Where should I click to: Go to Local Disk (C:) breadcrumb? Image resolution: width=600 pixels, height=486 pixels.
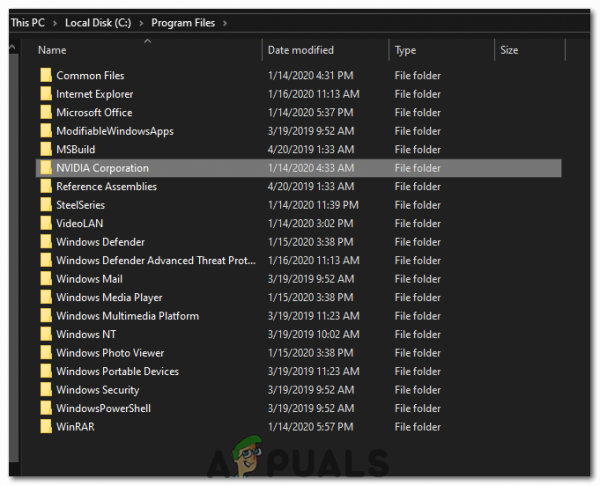pyautogui.click(x=98, y=23)
